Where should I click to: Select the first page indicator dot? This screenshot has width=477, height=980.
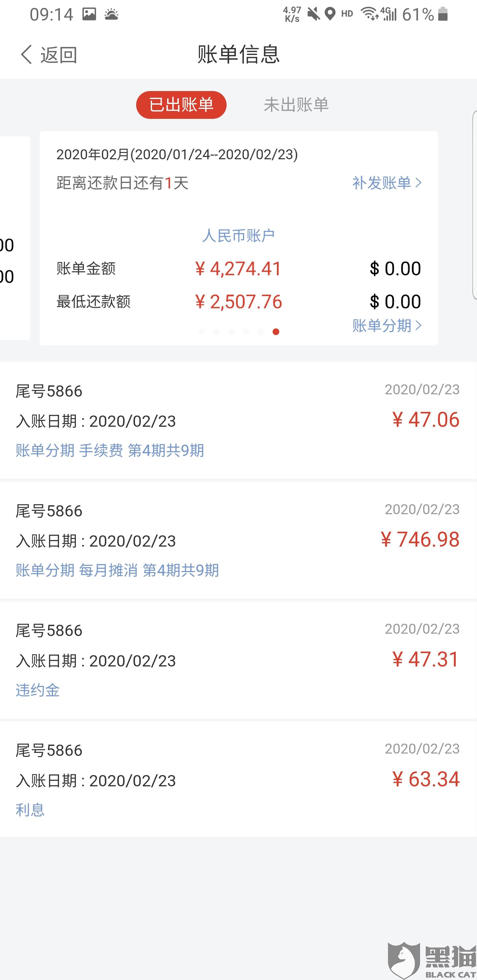(202, 332)
